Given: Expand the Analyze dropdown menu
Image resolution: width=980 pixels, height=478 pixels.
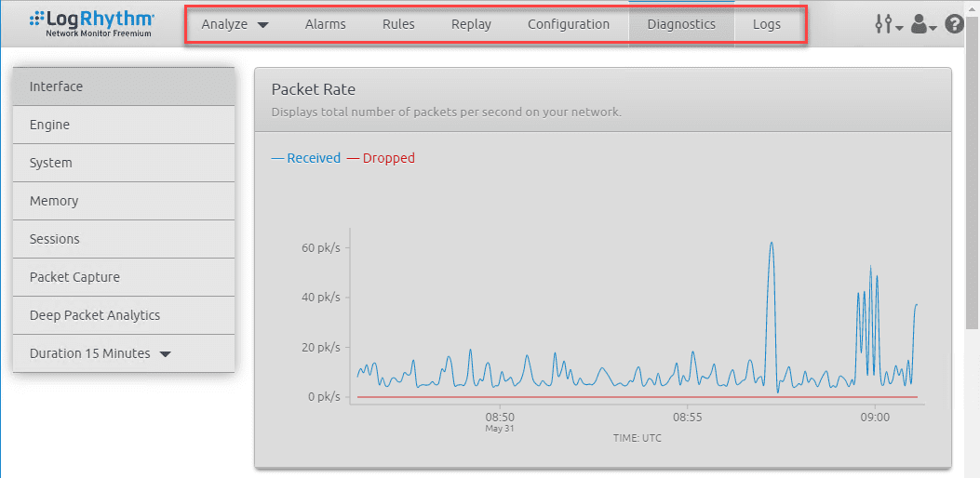Looking at the screenshot, I should click(235, 24).
